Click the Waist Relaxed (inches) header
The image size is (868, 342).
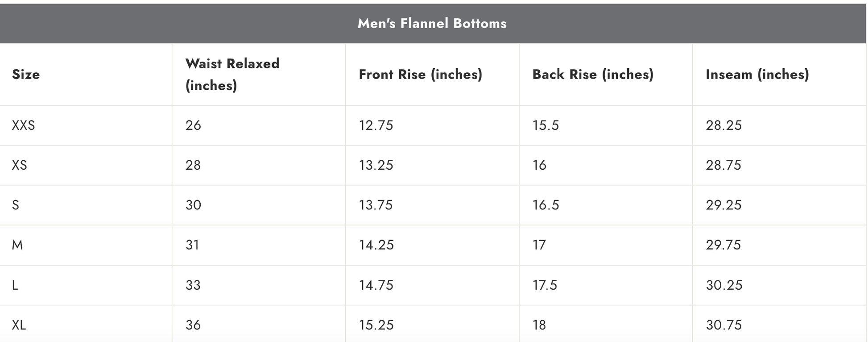[x=232, y=74]
